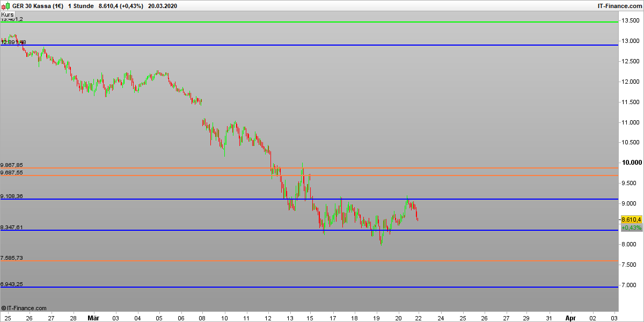Click the 13.500 value on price axis

[630, 20]
